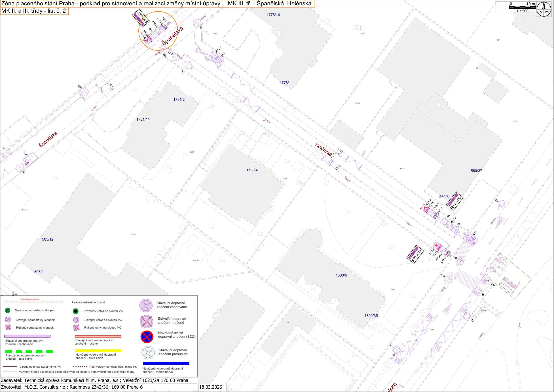Viewport: 554px width, 392px height.
Task: Click the IJ4a label right of 1800/35
Action: (471, 320)
